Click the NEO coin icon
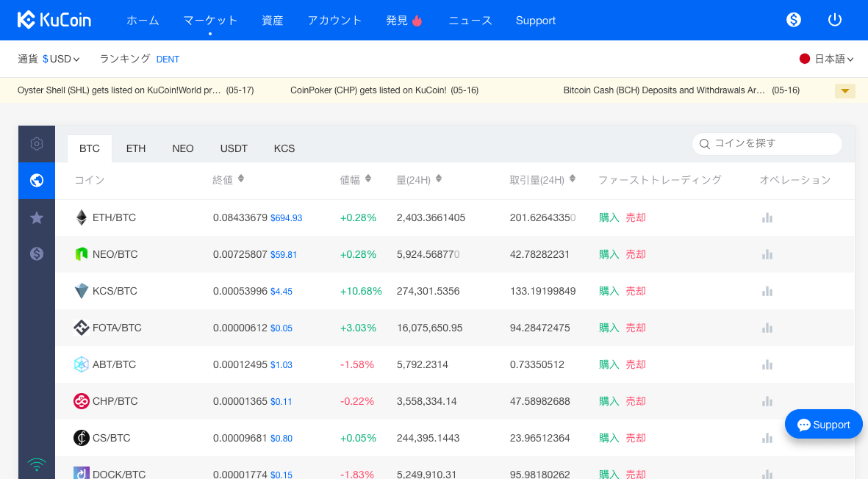Image resolution: width=868 pixels, height=479 pixels. 82,254
